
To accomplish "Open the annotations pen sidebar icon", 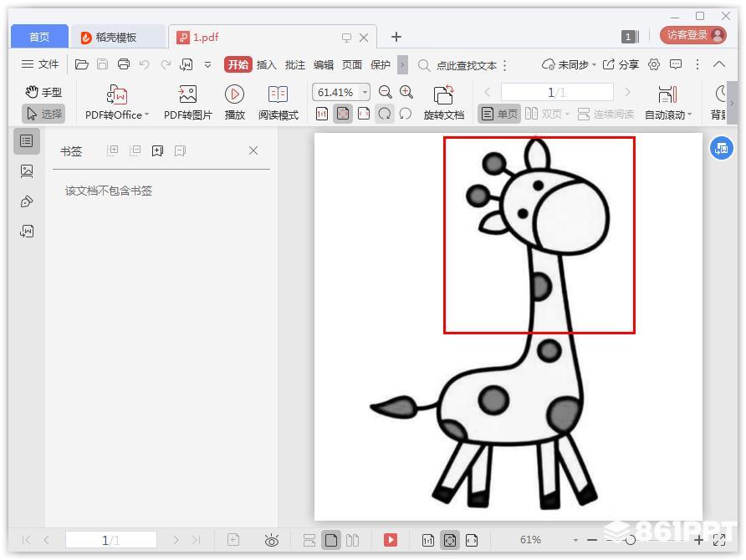I will [x=27, y=201].
